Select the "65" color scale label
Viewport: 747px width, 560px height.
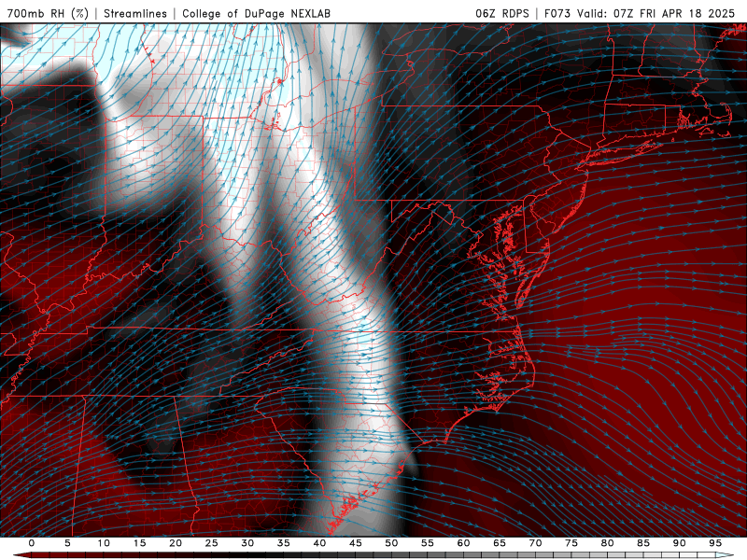coord(500,543)
